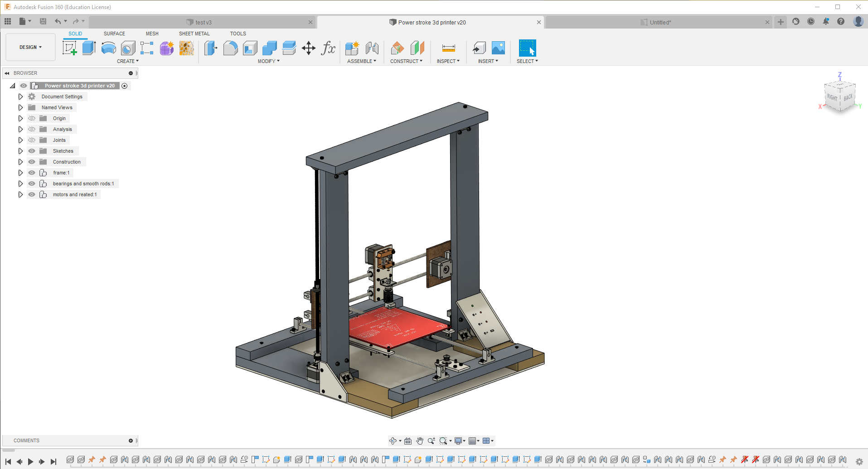
Task: Open notifications bell icon
Action: pos(826,22)
